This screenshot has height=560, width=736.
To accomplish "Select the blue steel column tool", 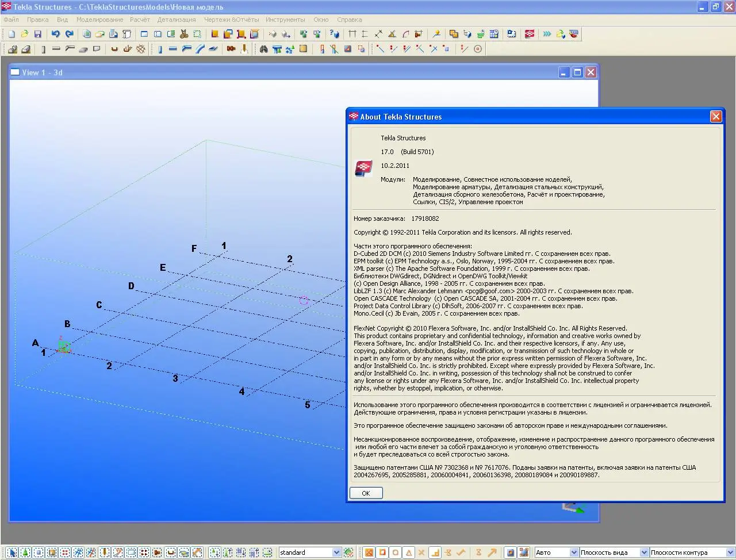I will 160,49.
